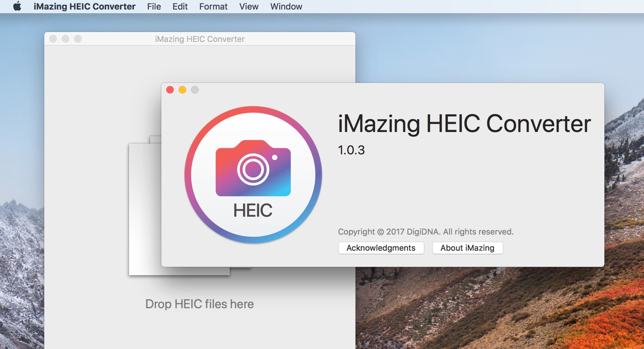Click the 'iMazing HEIC Converter' heading in About dialog
Viewport: 644px width, 349px height.
coord(464,124)
